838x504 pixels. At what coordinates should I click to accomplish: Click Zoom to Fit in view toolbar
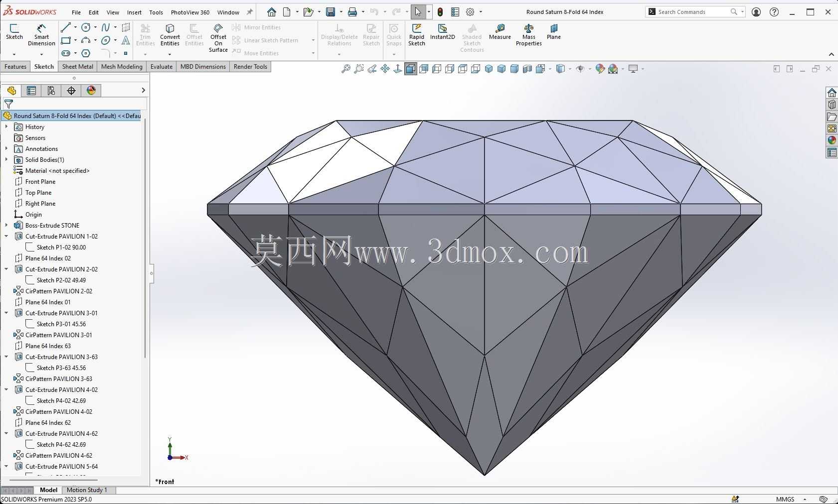click(x=345, y=69)
